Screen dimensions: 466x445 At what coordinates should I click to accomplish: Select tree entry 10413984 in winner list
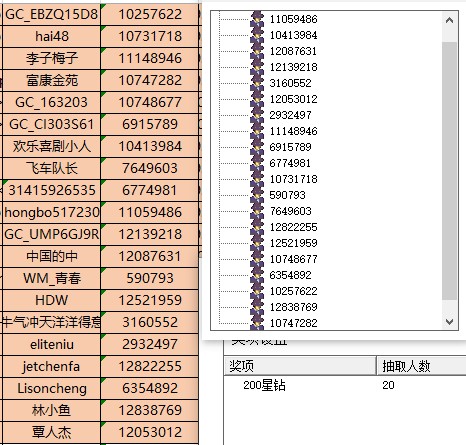pos(293,35)
